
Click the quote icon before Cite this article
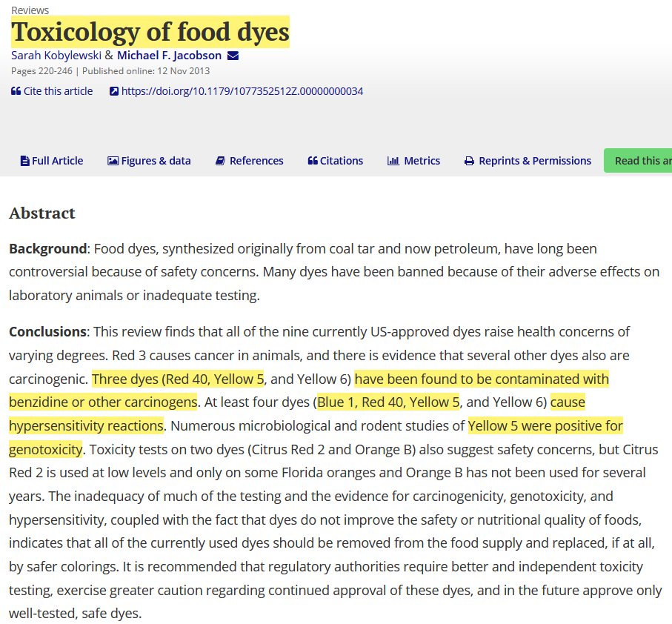point(16,91)
